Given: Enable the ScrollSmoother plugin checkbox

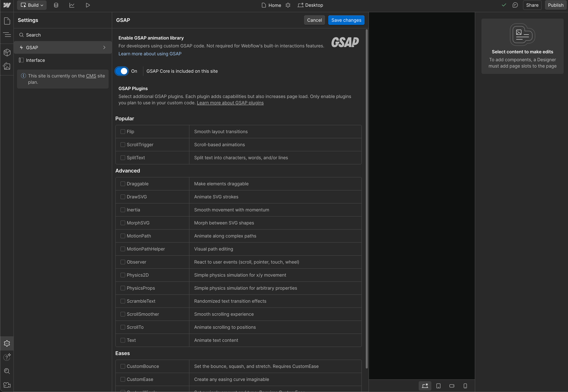Looking at the screenshot, I should pyautogui.click(x=123, y=314).
